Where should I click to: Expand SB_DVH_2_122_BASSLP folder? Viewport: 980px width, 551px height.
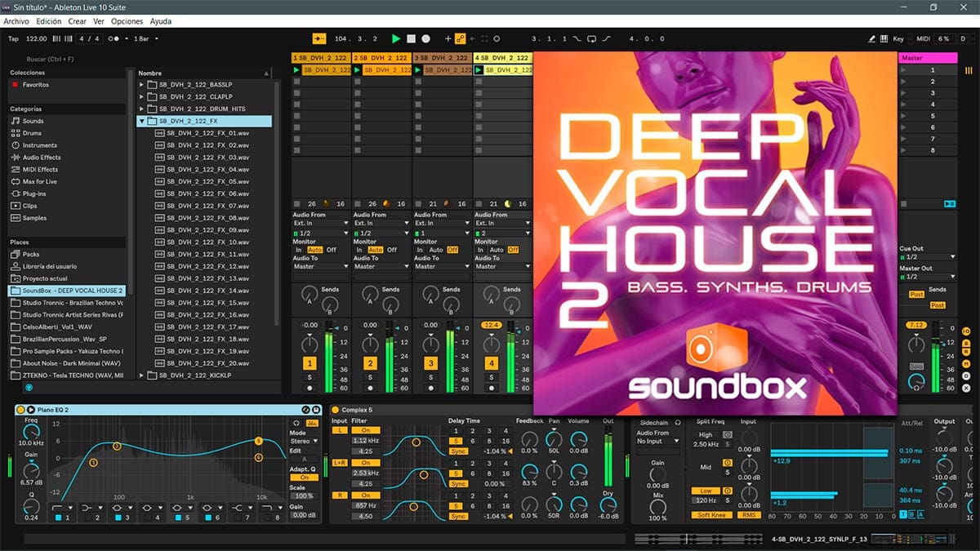coord(142,84)
